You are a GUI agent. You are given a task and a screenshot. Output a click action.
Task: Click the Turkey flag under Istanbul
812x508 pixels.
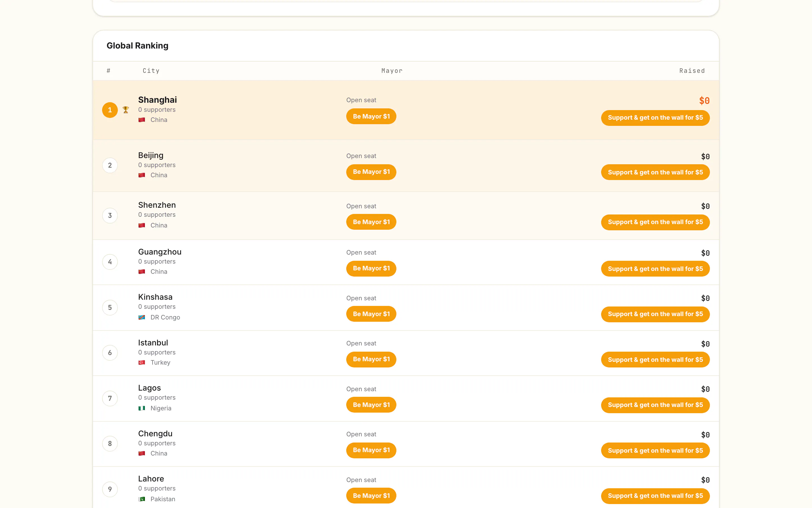(x=142, y=363)
